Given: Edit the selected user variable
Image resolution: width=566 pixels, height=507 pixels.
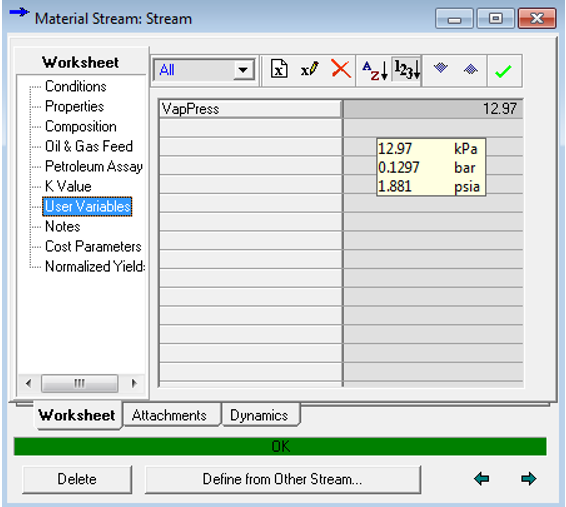Looking at the screenshot, I should tap(309, 69).
